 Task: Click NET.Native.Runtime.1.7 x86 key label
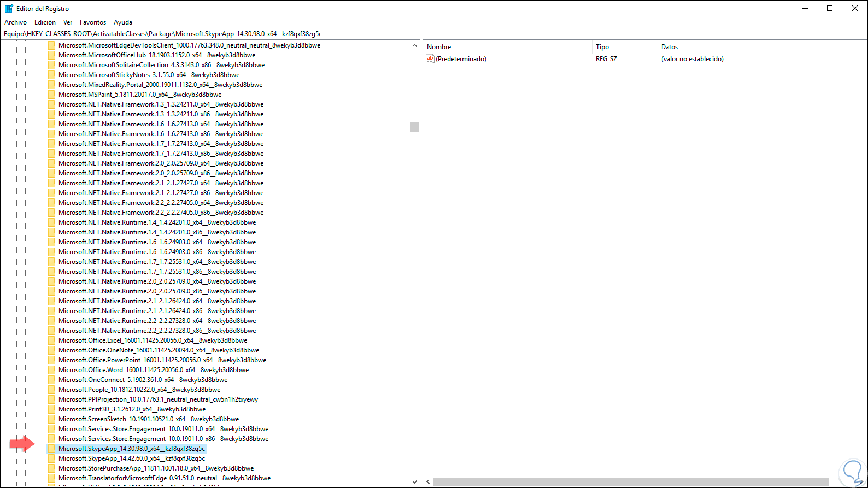coord(157,272)
